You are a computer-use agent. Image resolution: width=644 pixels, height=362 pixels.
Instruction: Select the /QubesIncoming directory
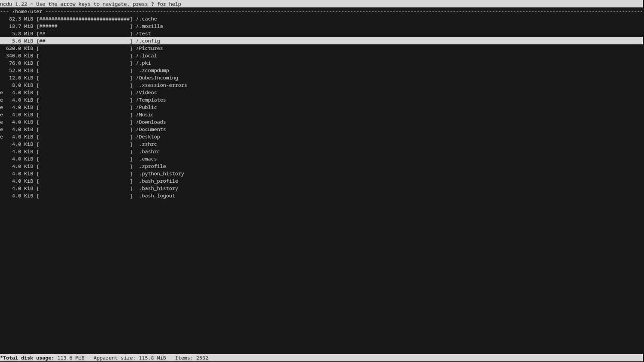coord(322,78)
